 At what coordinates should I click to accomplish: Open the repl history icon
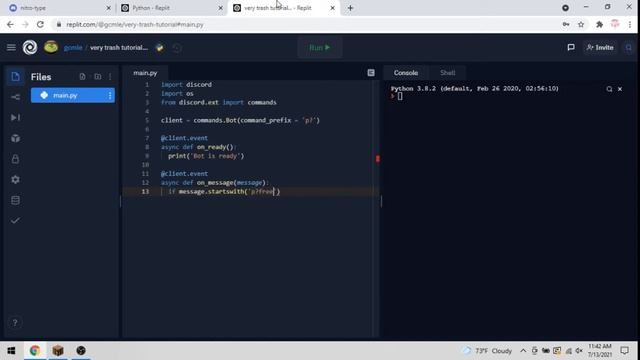point(177,48)
